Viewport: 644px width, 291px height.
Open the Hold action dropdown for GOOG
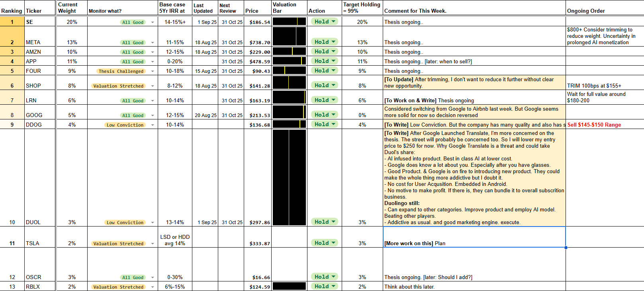coord(325,115)
